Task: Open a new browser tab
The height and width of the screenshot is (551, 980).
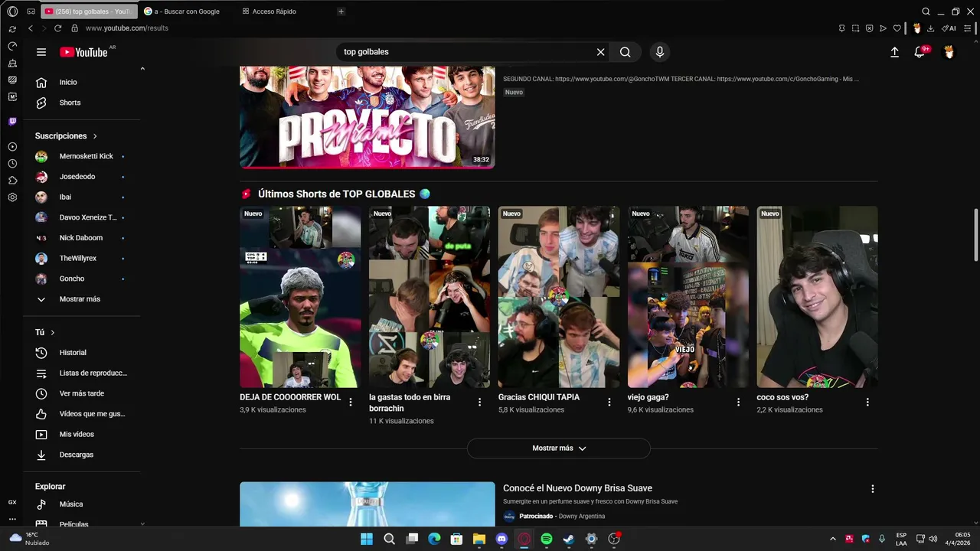Action: [x=341, y=11]
